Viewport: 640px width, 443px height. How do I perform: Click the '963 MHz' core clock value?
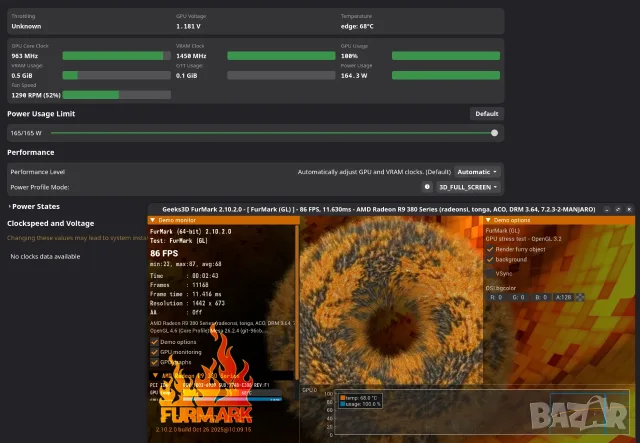click(x=24, y=56)
